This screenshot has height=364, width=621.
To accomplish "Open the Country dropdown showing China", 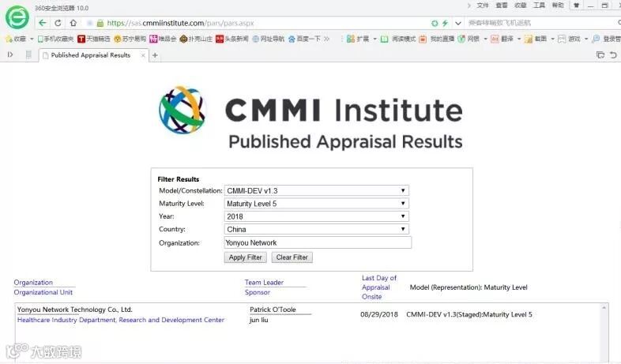I will click(x=317, y=230).
